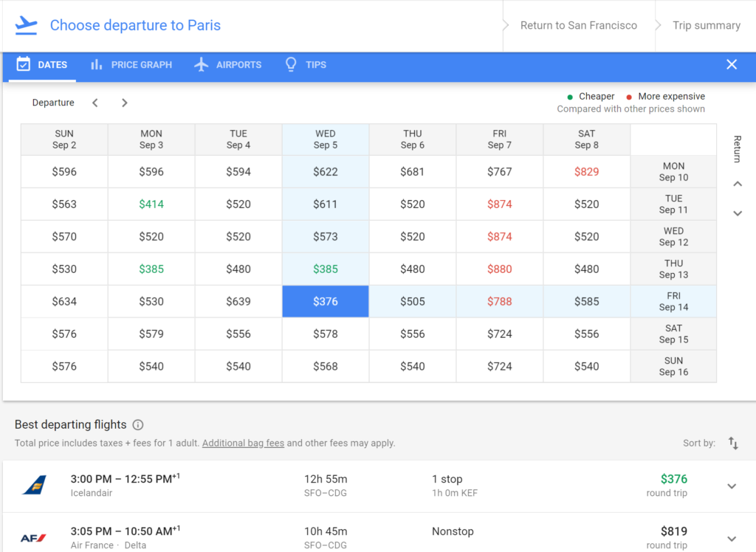Advance to next departure week with forward arrow
The width and height of the screenshot is (756, 552).
click(124, 103)
